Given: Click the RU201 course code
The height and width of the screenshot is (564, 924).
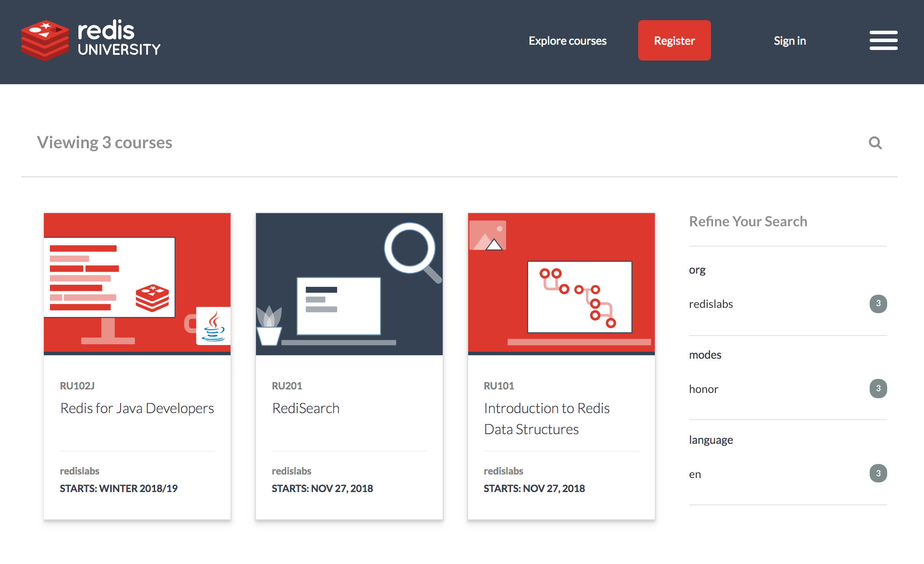Looking at the screenshot, I should pyautogui.click(x=287, y=386).
